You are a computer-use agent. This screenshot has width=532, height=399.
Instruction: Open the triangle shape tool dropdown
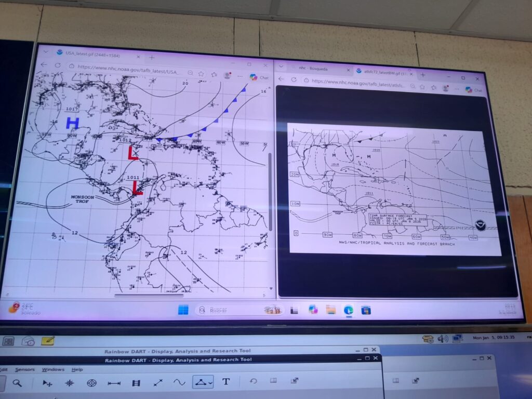click(210, 383)
